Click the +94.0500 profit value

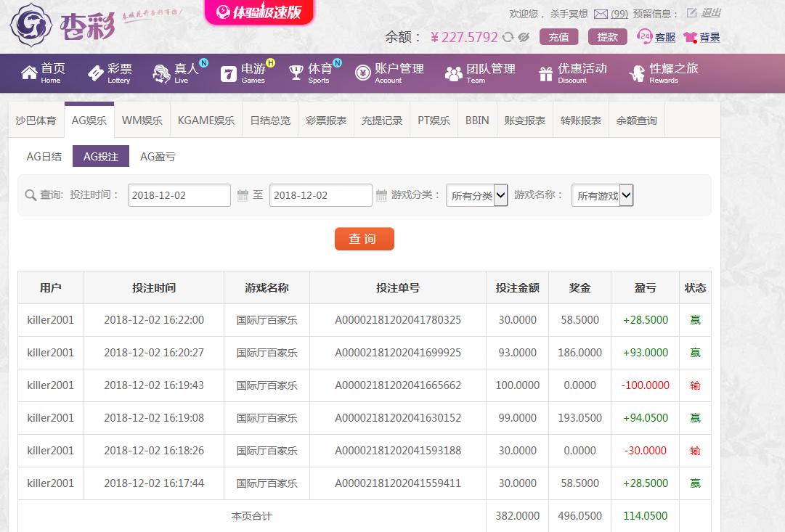point(646,417)
